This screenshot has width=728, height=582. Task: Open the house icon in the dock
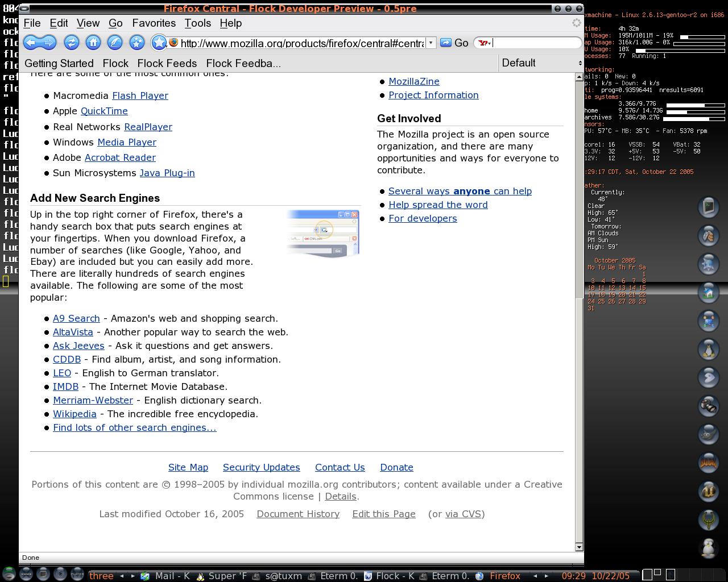(709, 292)
